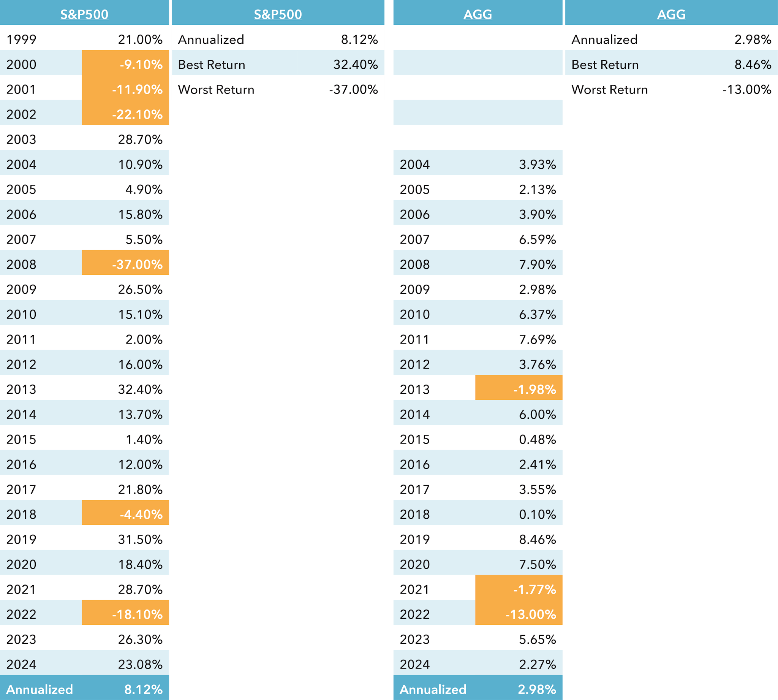This screenshot has width=778, height=700.
Task: Select the highlighted -9.10% cell for 2000
Action: click(x=125, y=62)
